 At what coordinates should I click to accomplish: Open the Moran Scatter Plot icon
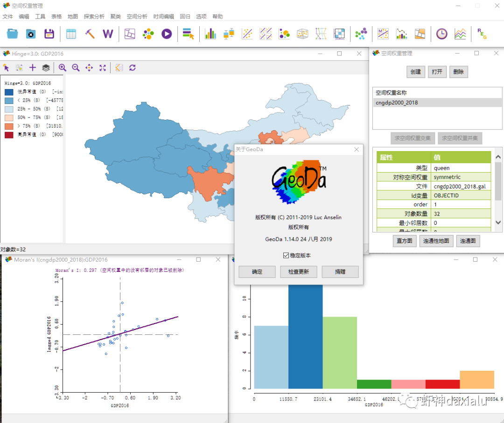pyautogui.click(x=383, y=34)
